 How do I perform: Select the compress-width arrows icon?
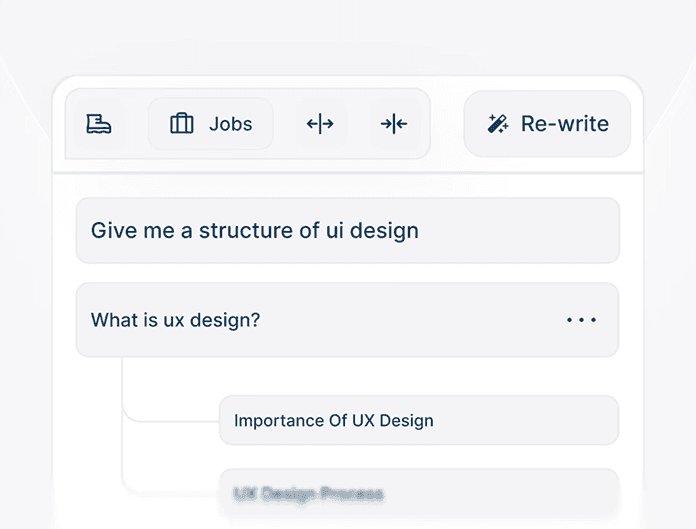click(394, 124)
